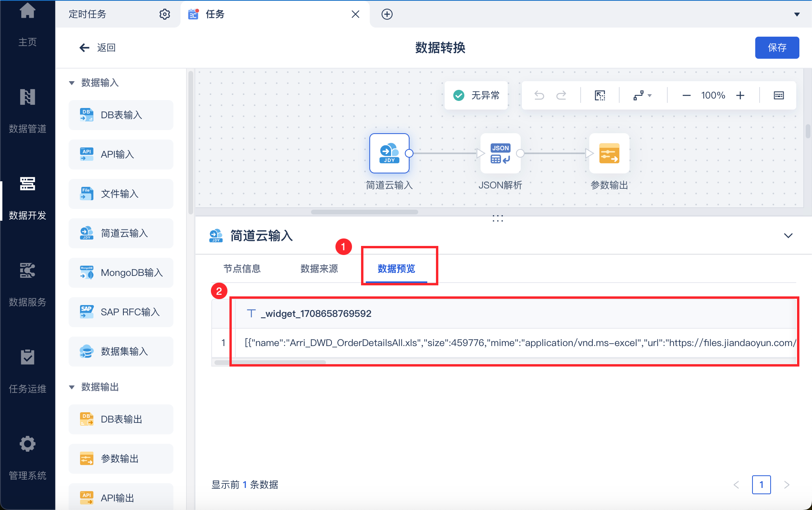Zoom in with the plus button
The width and height of the screenshot is (812, 510).
click(740, 95)
